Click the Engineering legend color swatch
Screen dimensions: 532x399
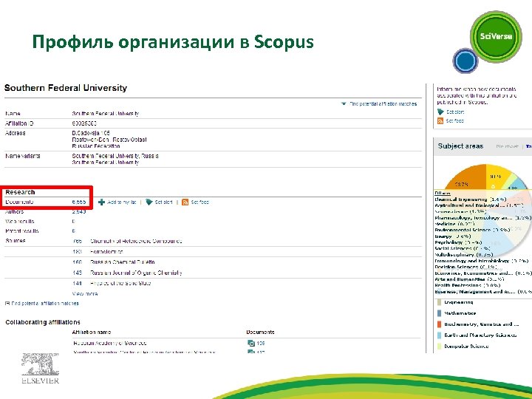click(440, 302)
